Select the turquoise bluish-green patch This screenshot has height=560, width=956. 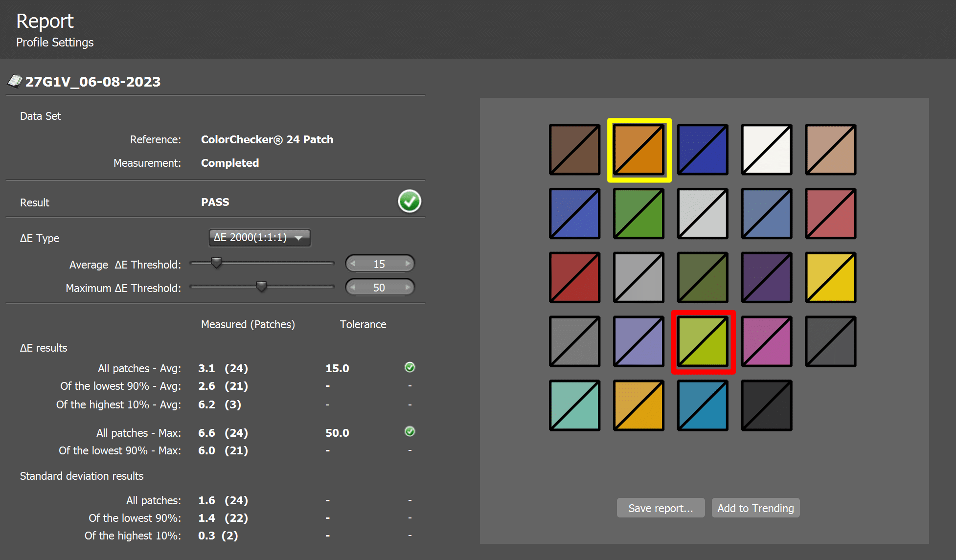[574, 405]
